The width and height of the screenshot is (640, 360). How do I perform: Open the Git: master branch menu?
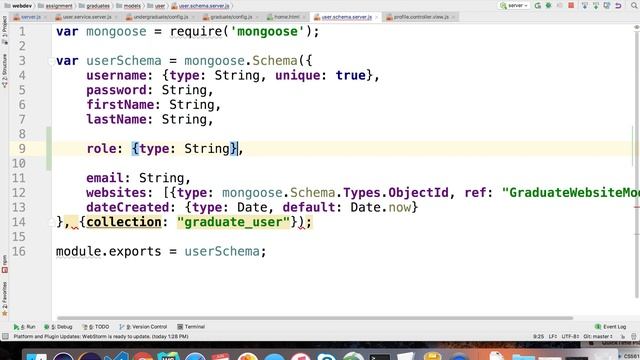(598, 337)
